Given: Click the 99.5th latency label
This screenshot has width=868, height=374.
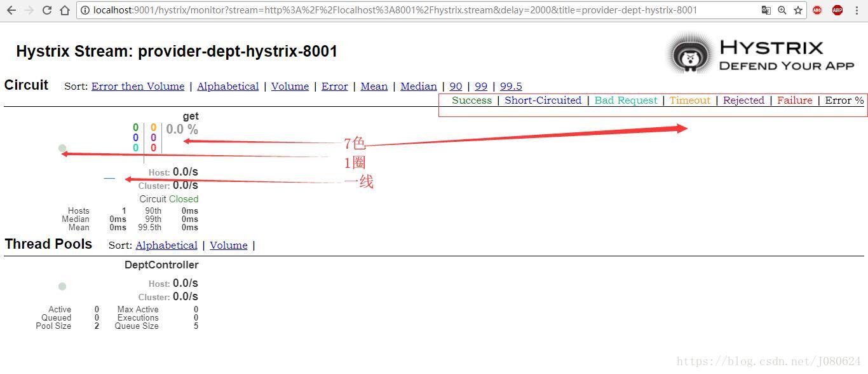Looking at the screenshot, I should 150,228.
